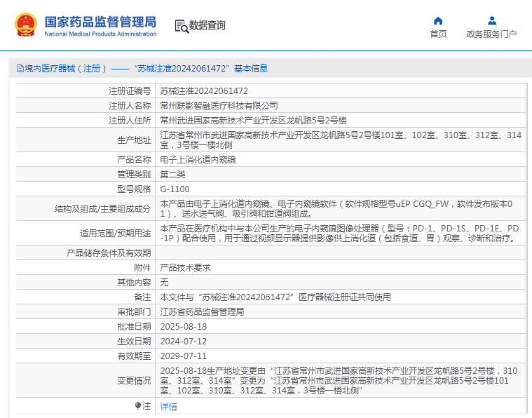
Task: Click the national emblem logo
Action: [x=26, y=25]
